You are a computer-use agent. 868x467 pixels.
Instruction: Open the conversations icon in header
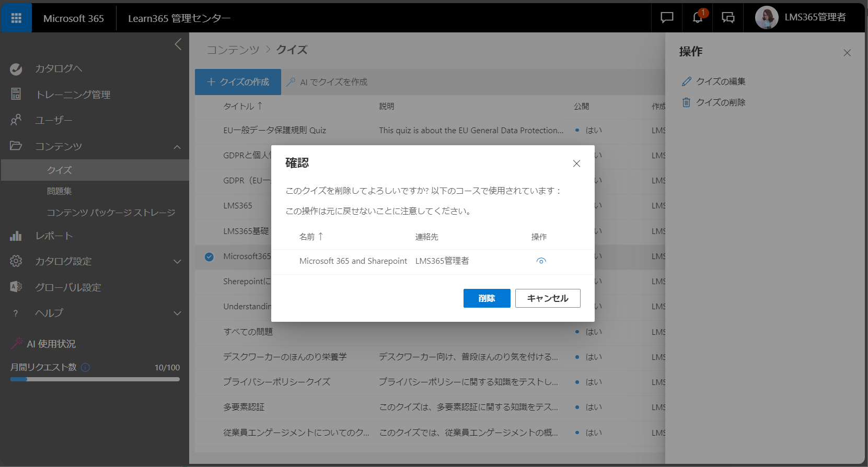click(x=728, y=18)
